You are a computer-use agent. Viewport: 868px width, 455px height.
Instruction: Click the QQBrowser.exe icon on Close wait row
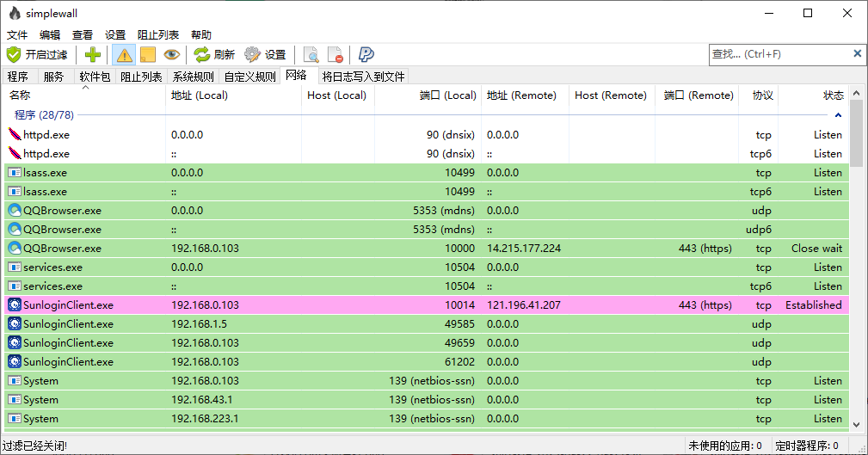pos(14,249)
